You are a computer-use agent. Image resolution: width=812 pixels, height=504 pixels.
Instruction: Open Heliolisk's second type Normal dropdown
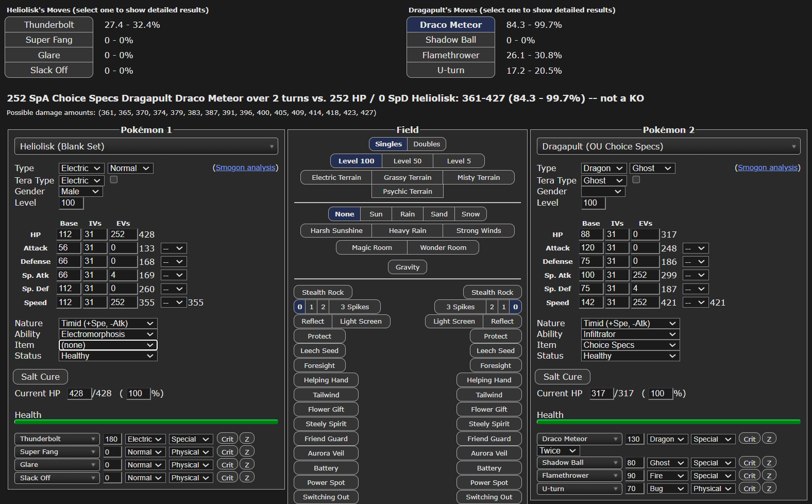click(x=130, y=168)
